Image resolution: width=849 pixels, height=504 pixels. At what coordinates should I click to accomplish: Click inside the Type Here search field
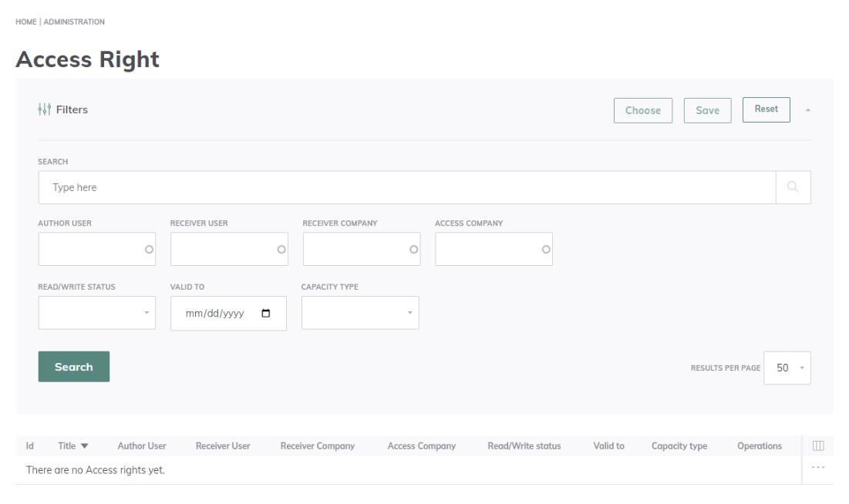coord(308,186)
